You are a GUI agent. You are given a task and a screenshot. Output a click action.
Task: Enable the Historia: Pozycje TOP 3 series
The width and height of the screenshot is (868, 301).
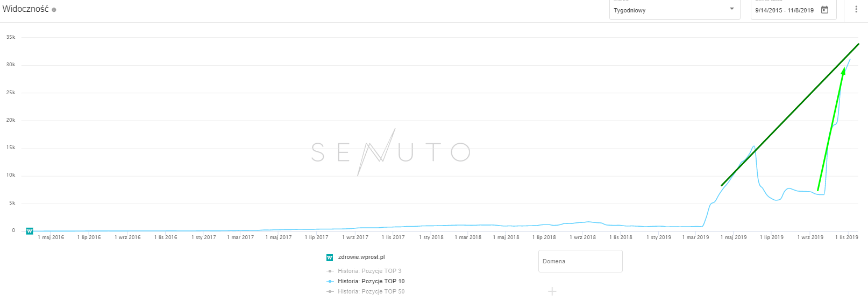(369, 271)
